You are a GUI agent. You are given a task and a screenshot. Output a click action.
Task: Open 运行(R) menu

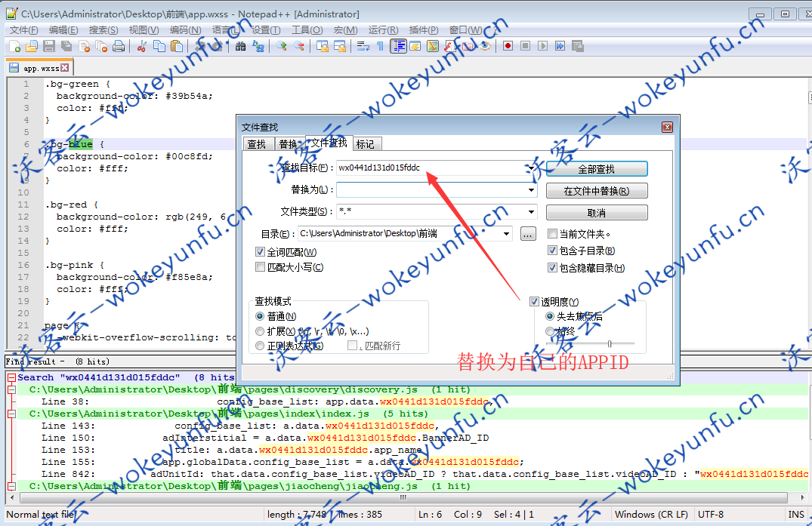pyautogui.click(x=383, y=30)
